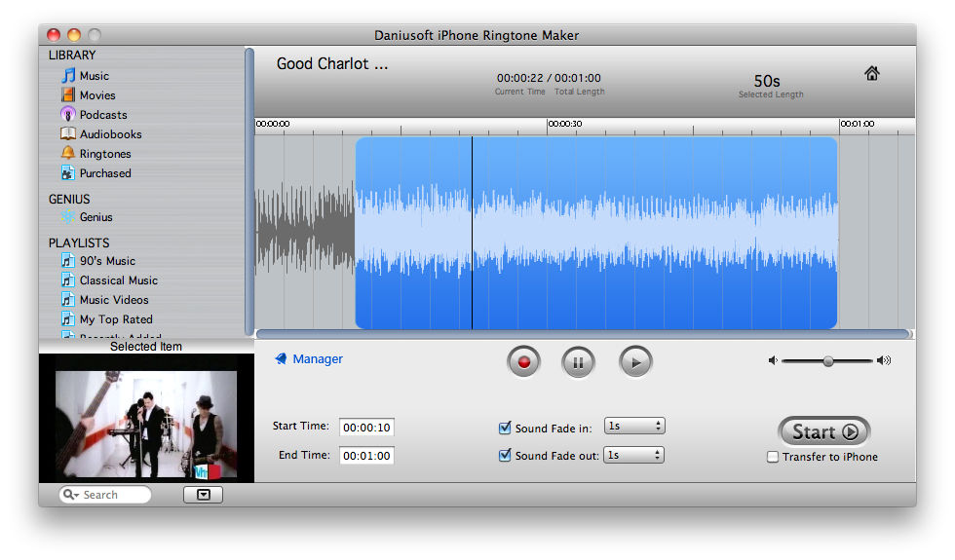Select the Movies library item
This screenshot has width=955, height=560.
tap(97, 95)
